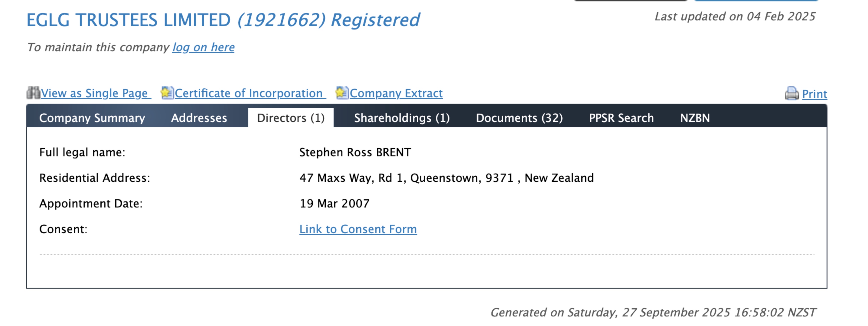The height and width of the screenshot is (326, 868).
Task: Click the document icon beside Company Extract
Action: point(342,93)
